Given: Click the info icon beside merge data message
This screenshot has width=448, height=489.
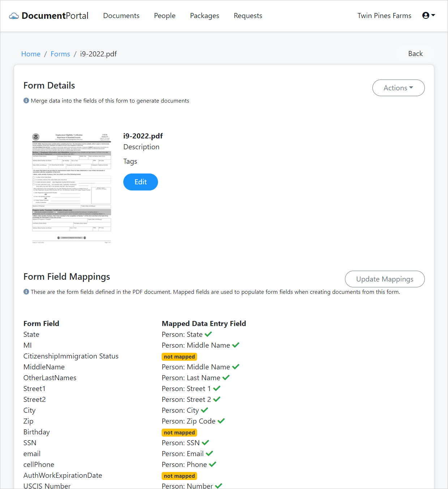Looking at the screenshot, I should 26,100.
